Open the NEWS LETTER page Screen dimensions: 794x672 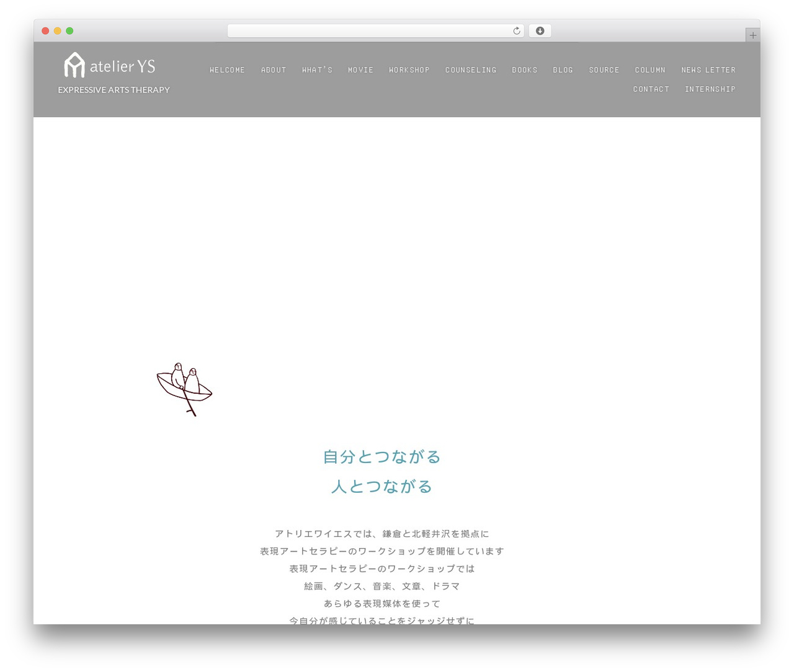coord(708,70)
